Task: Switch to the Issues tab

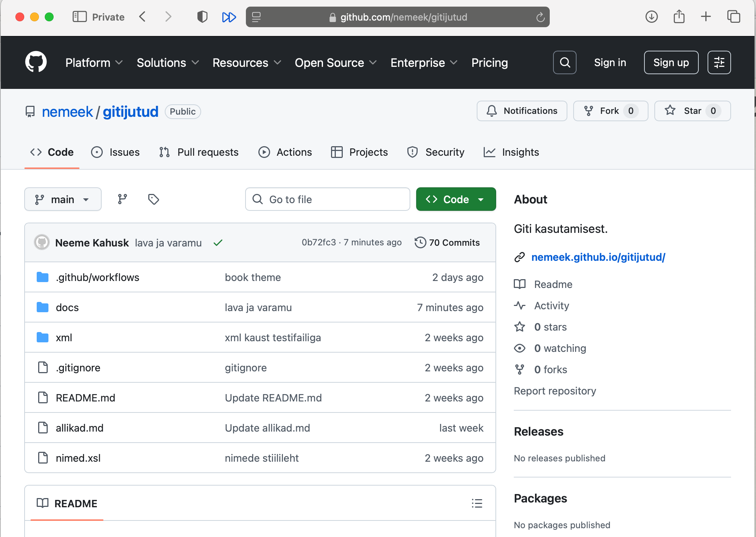Action: coord(116,152)
